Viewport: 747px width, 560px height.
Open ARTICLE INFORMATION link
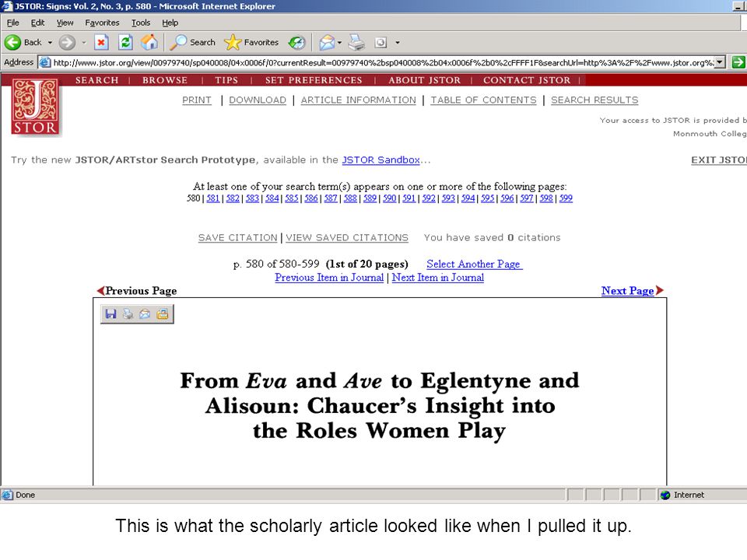coord(358,100)
